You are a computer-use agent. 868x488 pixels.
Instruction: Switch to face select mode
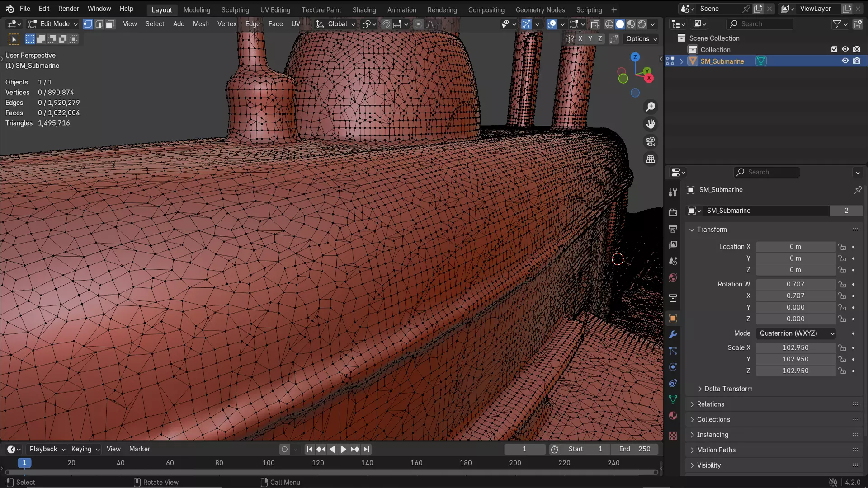coord(110,24)
